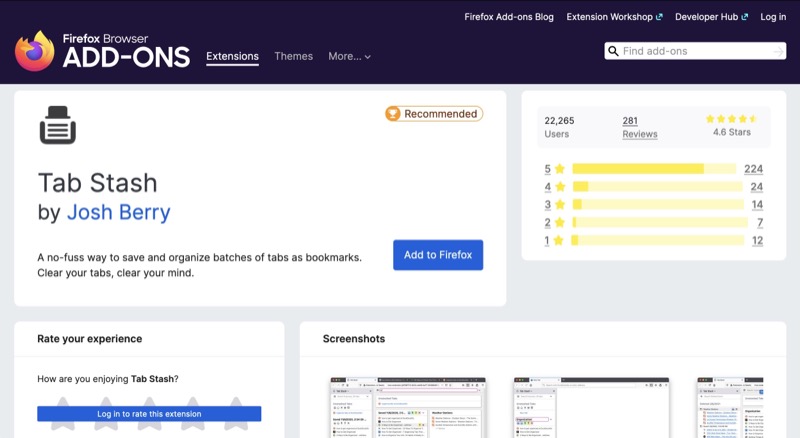
Task: Expand the More... dropdown menu
Action: (x=349, y=56)
